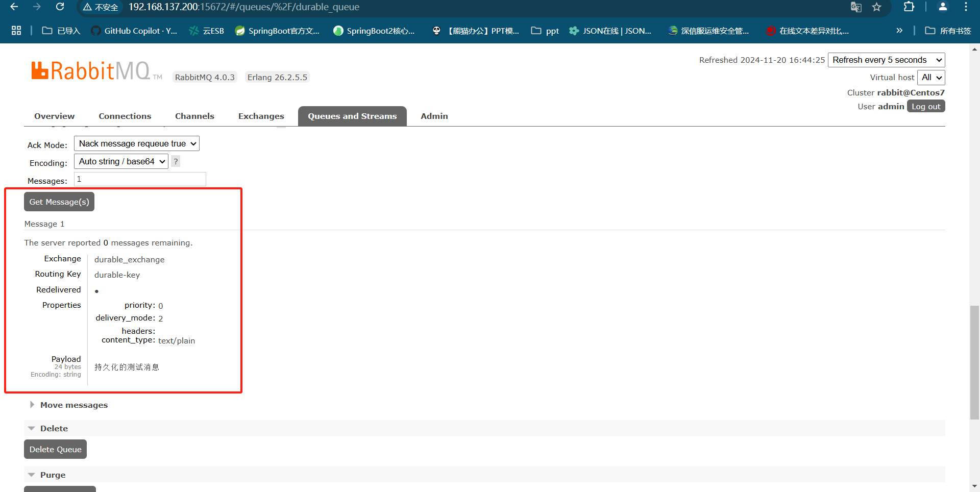Click the page vertical scrollbar thumb
The height and width of the screenshot is (492, 980).
point(974,362)
